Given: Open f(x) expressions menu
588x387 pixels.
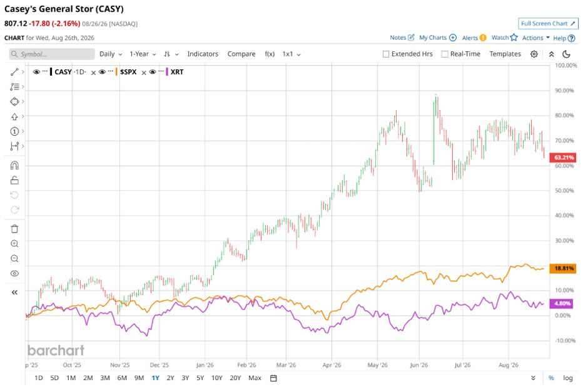Looking at the screenshot, I should (270, 54).
